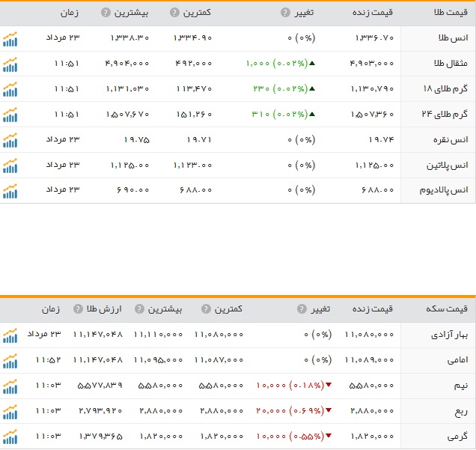Viewport: 476px width, 450px height.
Task: Click time ۱۱:۵۲ in امامی row
Action: click(48, 360)
